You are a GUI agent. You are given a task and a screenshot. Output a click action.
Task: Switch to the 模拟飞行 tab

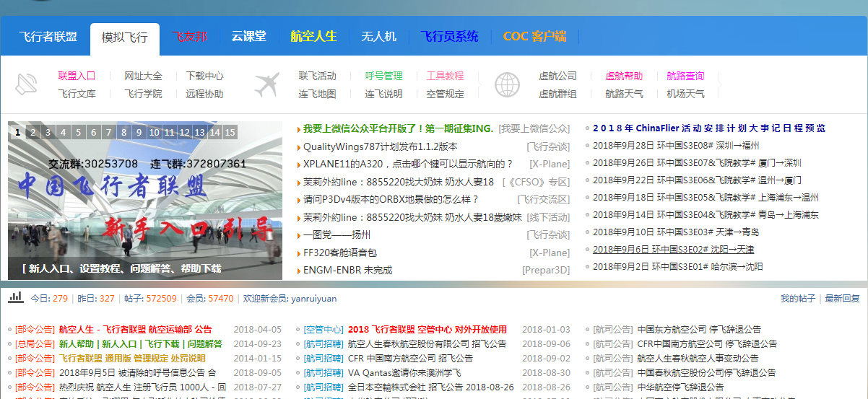coord(125,38)
